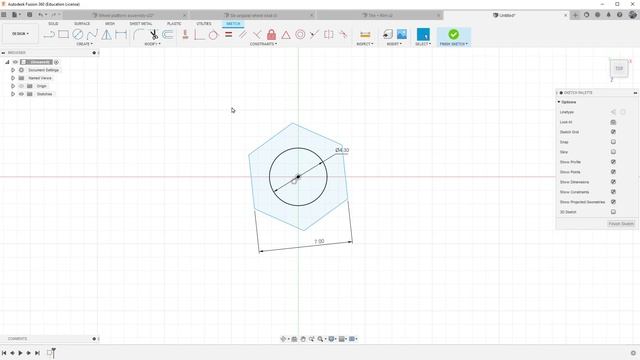Click Finish Sketch button in Sketch Palette

point(621,224)
